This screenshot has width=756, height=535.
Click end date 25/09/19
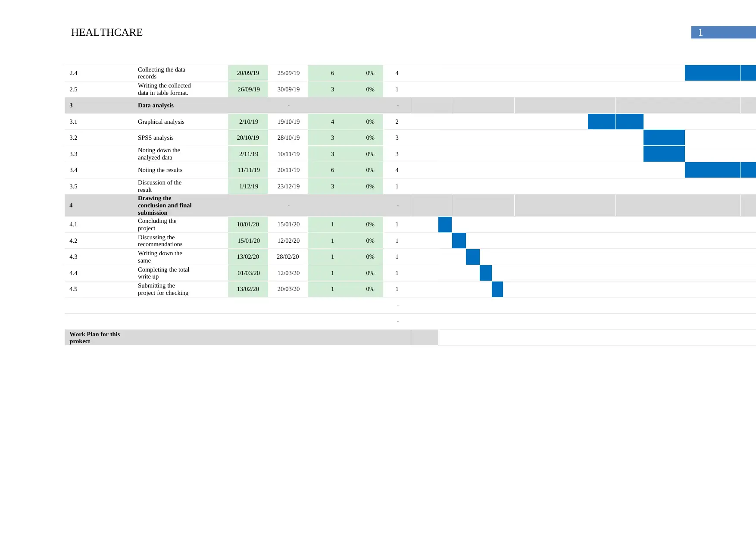coord(288,73)
